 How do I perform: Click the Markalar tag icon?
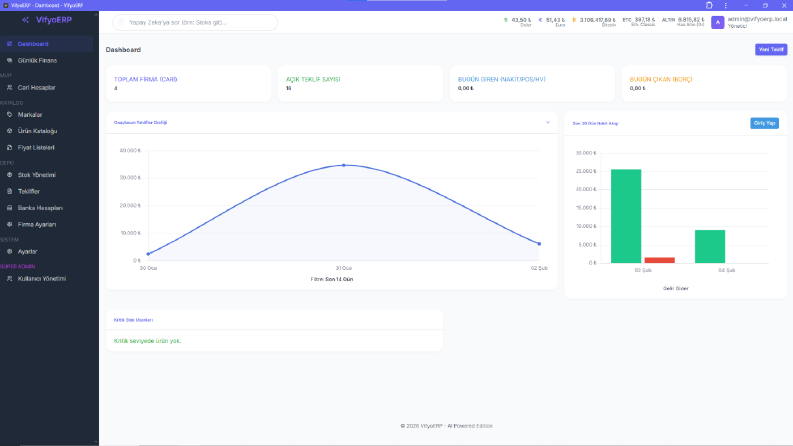(x=10, y=115)
